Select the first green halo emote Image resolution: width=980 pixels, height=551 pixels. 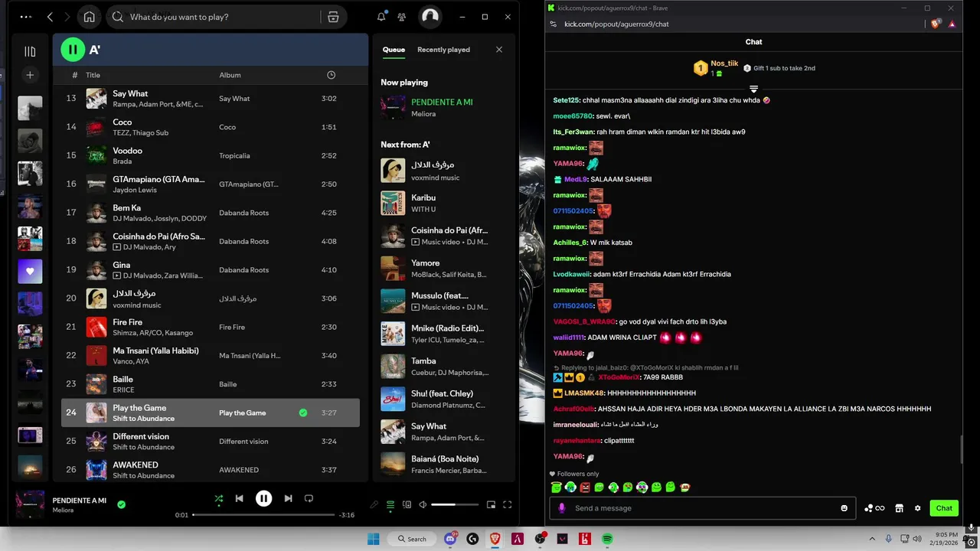pos(556,487)
